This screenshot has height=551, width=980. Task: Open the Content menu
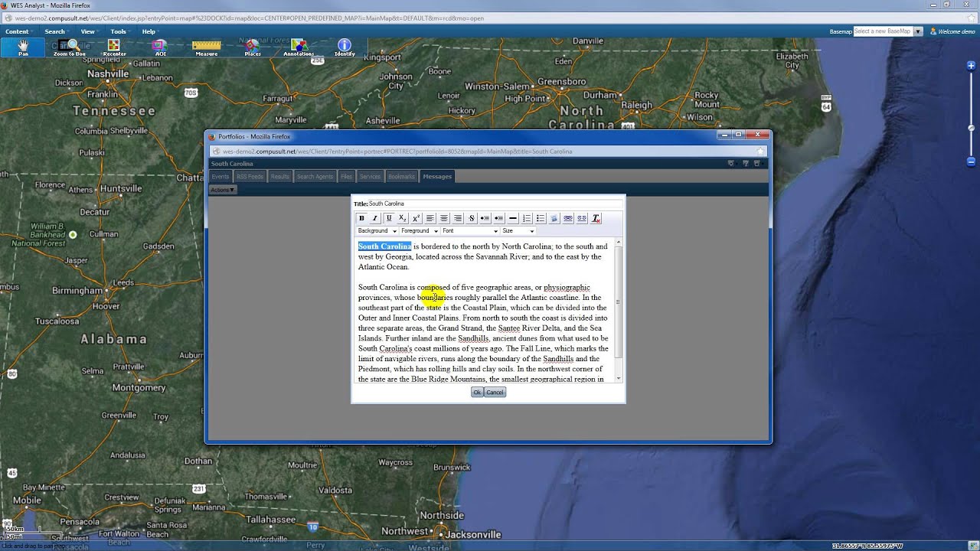[x=17, y=31]
